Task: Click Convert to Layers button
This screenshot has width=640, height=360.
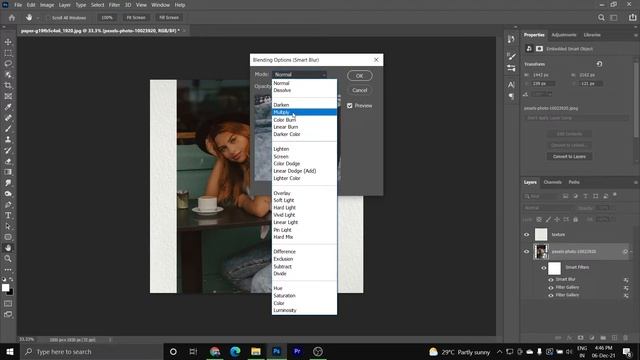Action: [x=569, y=157]
